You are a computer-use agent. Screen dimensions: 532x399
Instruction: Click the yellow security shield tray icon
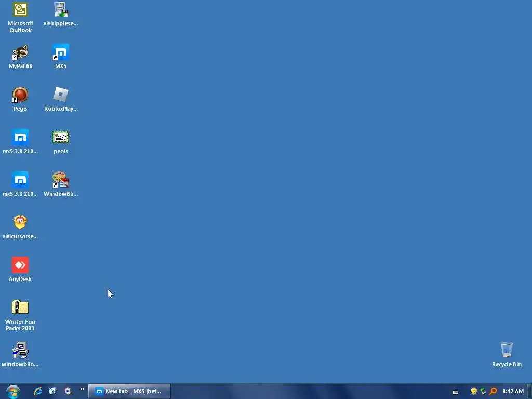(x=474, y=391)
